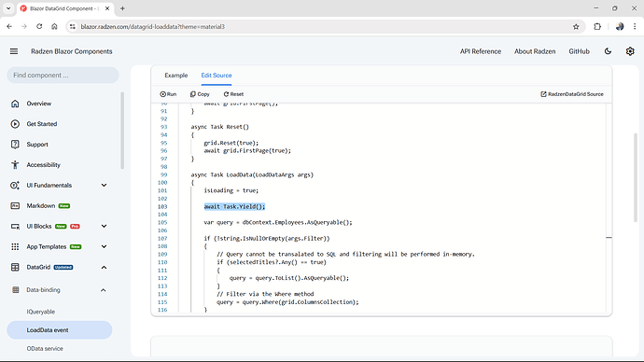644x362 pixels.
Task: Click the sidebar scrollbar
Action: pyautogui.click(x=122, y=131)
